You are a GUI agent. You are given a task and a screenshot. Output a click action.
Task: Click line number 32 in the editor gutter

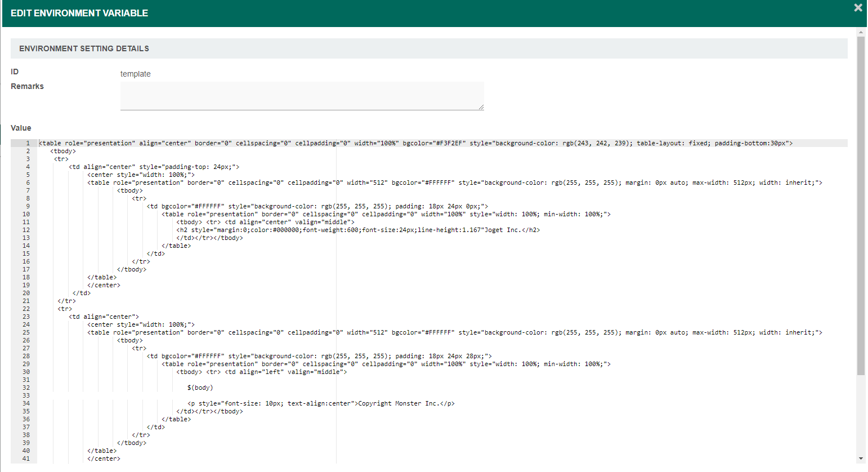click(x=26, y=388)
